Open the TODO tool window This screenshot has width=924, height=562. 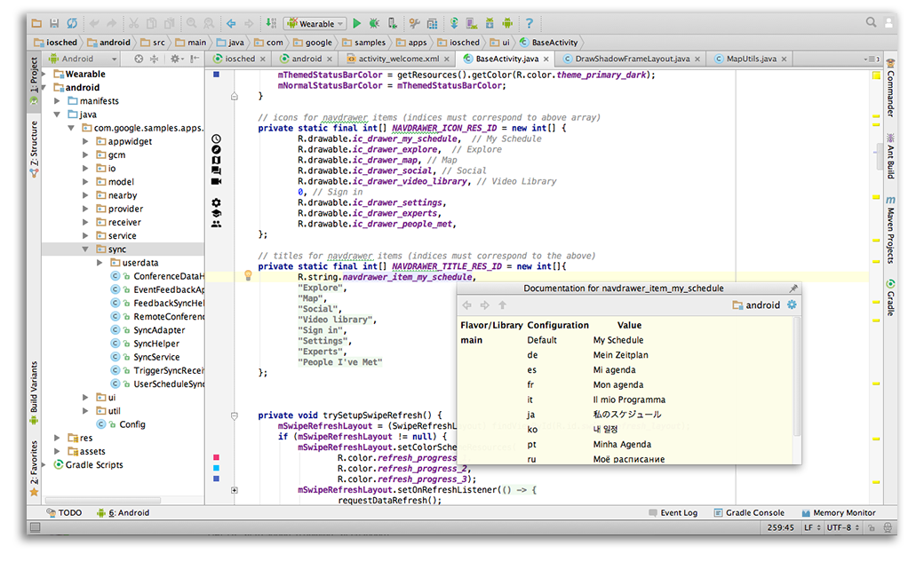click(x=64, y=512)
